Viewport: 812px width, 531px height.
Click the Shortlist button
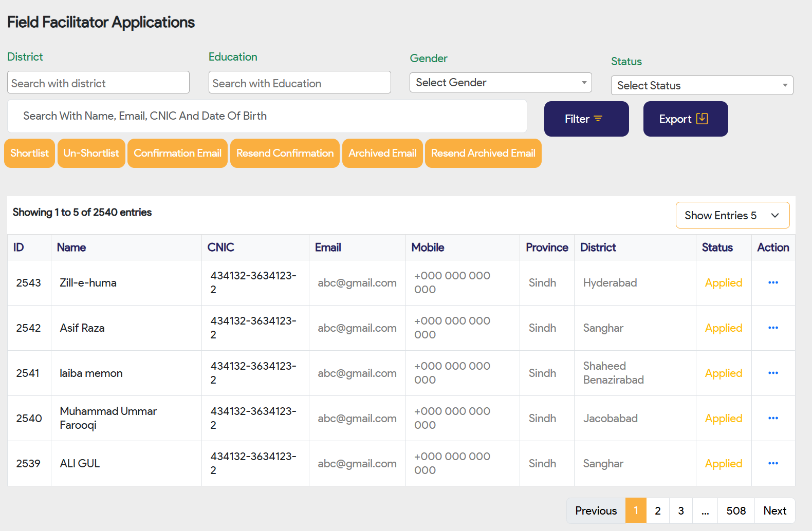pos(29,154)
